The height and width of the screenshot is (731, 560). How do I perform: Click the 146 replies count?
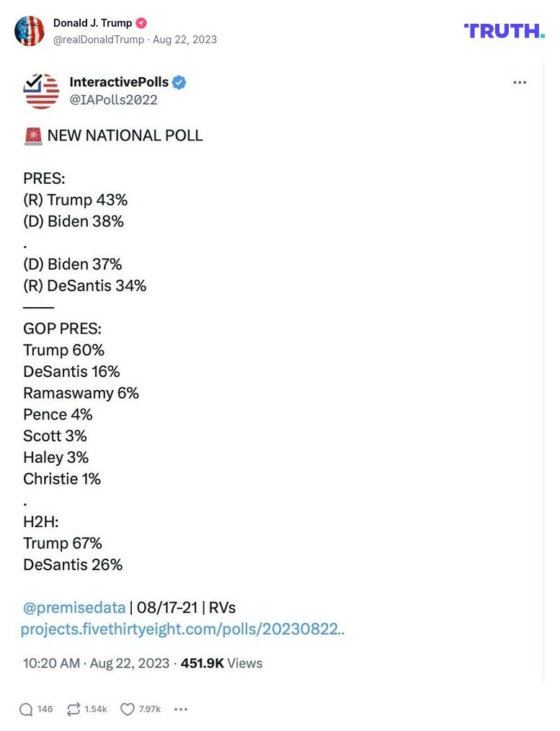tap(45, 709)
